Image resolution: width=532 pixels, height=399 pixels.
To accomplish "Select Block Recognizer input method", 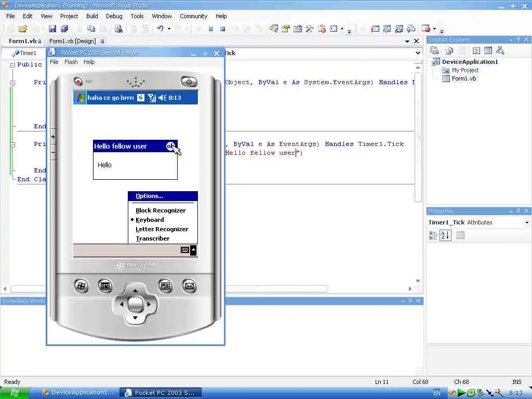I will [161, 210].
